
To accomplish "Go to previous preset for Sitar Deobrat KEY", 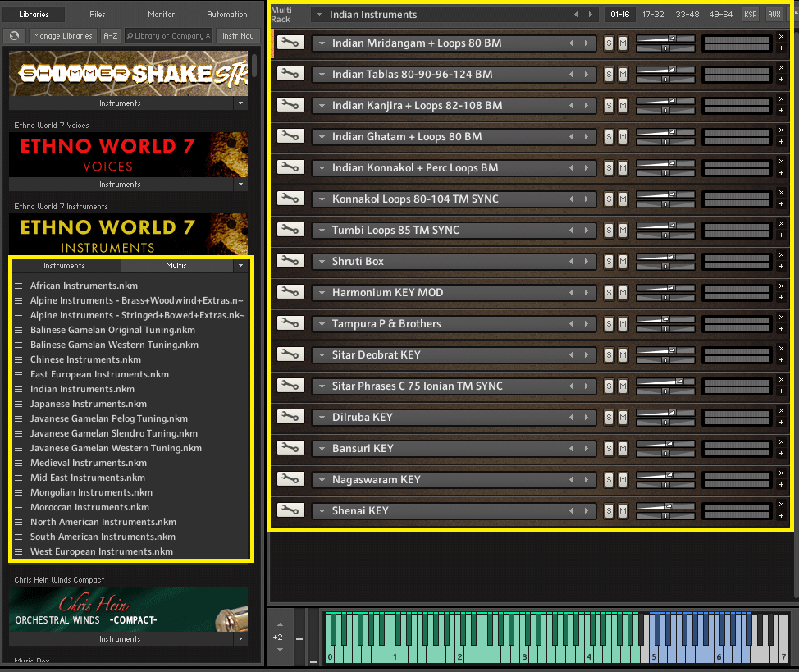I will [571, 354].
